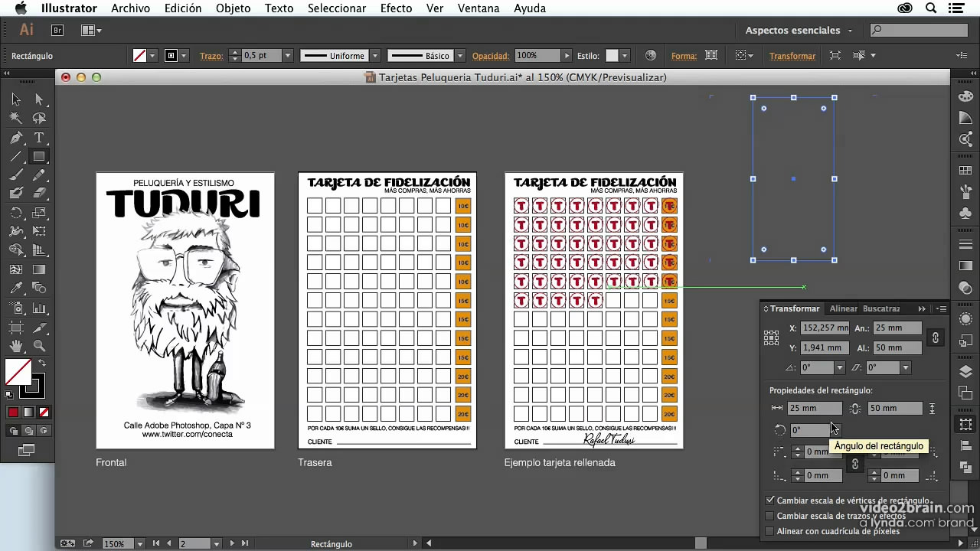Viewport: 980px width, 551px height.
Task: Open the Spotlight search in menu bar
Action: coord(931,8)
